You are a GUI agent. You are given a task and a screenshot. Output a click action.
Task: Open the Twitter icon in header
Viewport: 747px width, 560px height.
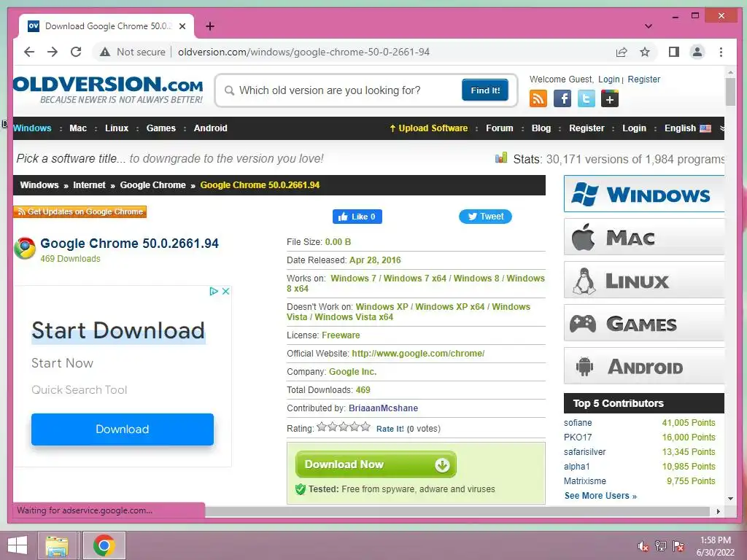tap(586, 98)
